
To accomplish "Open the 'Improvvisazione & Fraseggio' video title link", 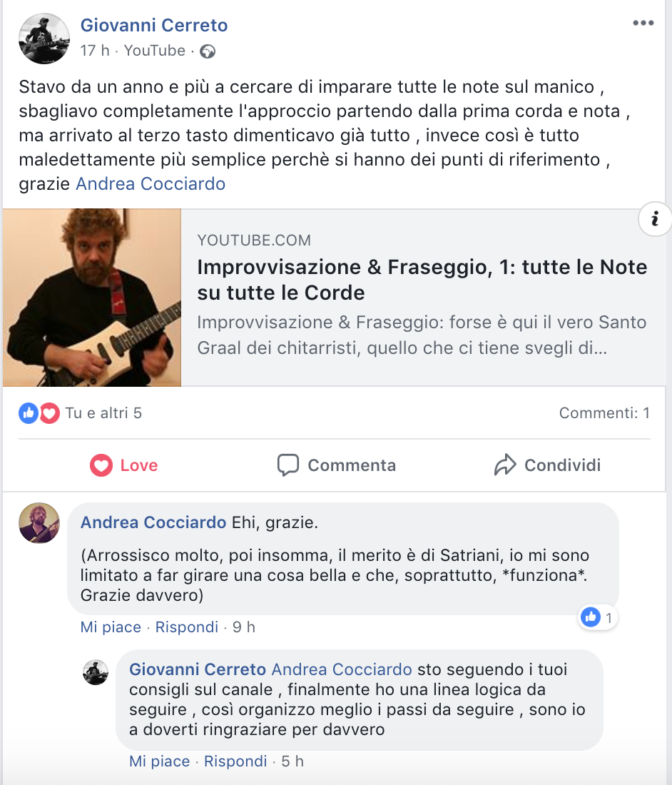I will [x=422, y=280].
